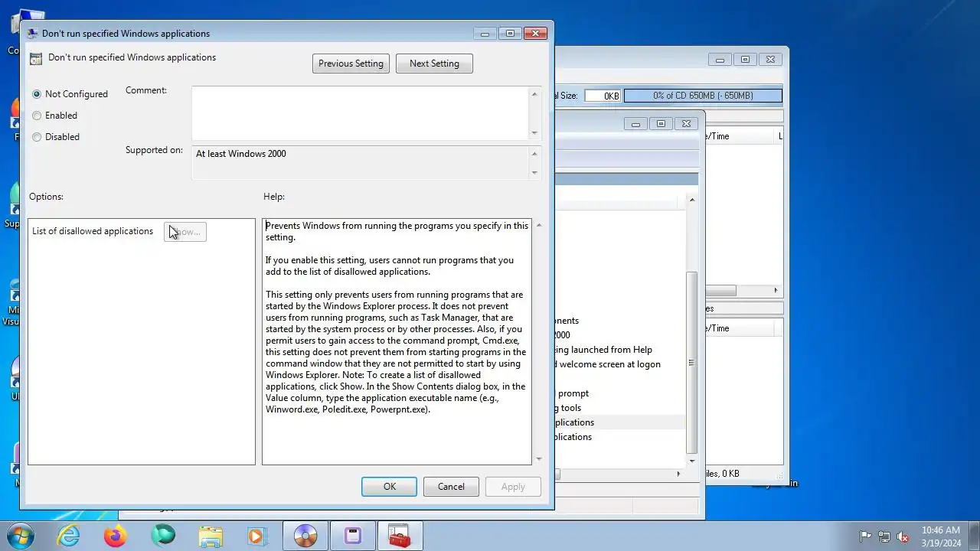Click the Supported on scroll up arrow
The height and width of the screenshot is (551, 980).
point(534,153)
